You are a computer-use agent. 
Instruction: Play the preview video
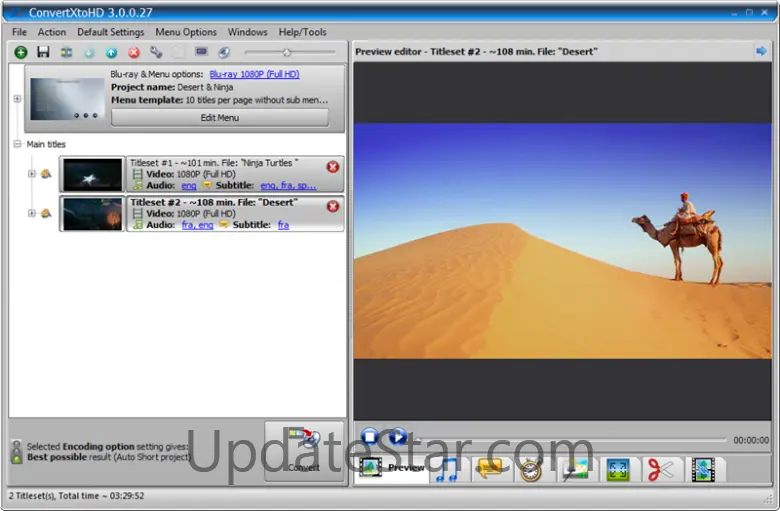(x=397, y=437)
